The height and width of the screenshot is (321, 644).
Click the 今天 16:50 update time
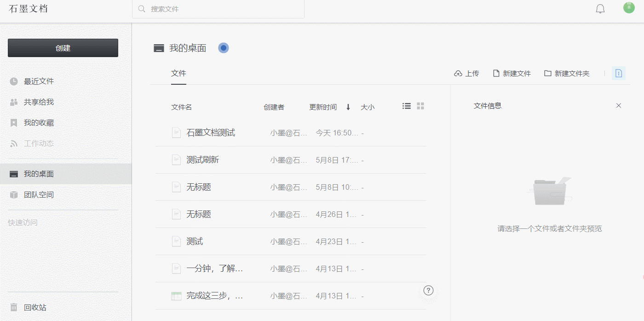(337, 133)
